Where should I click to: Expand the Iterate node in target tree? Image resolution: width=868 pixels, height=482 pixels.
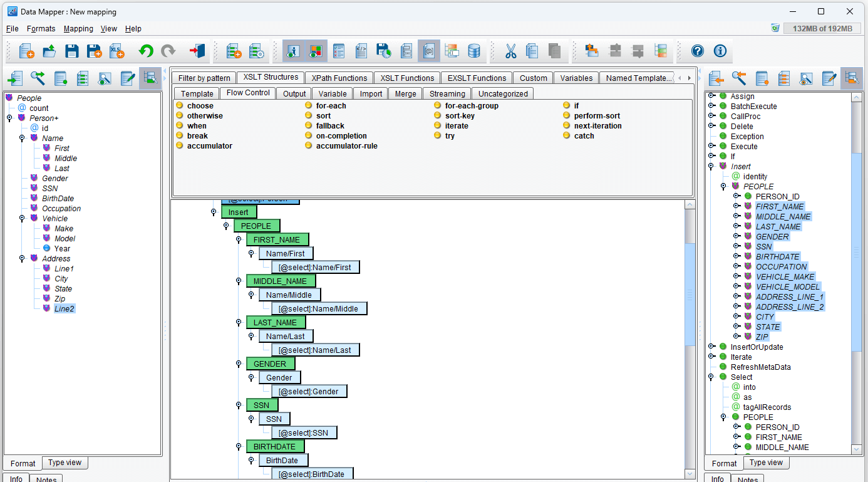711,357
